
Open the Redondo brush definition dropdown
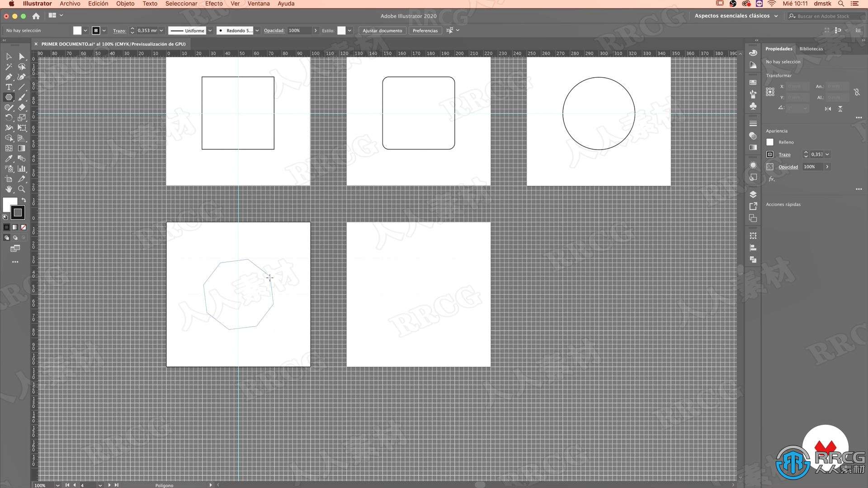[257, 31]
